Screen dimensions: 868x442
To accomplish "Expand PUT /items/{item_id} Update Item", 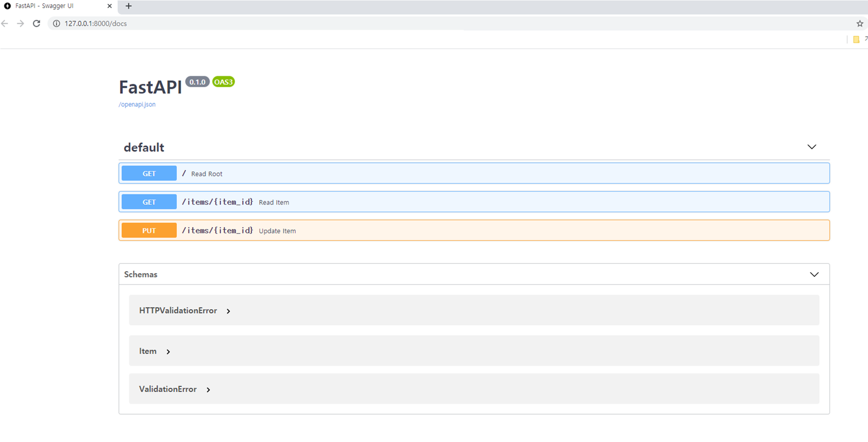I will click(474, 230).
